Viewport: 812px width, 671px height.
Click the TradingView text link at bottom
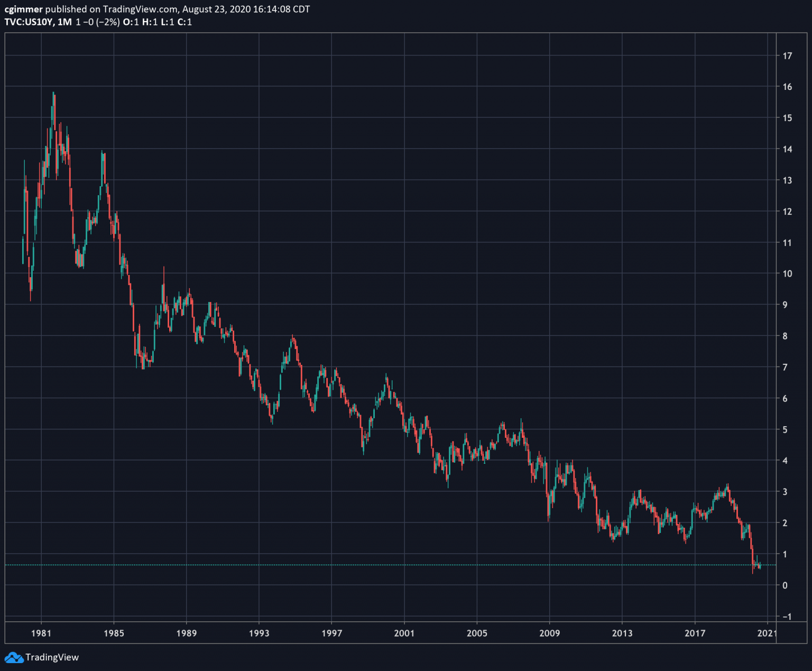pos(52,657)
